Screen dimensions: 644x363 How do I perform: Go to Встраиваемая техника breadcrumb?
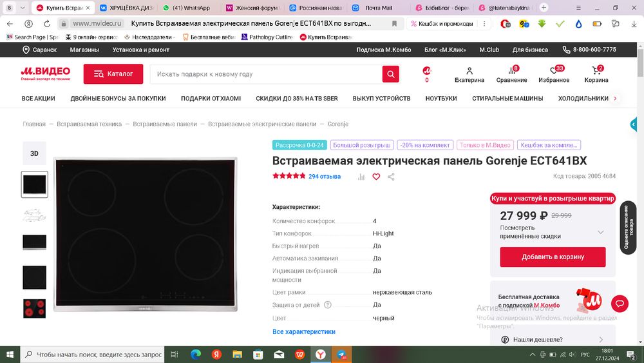[89, 124]
